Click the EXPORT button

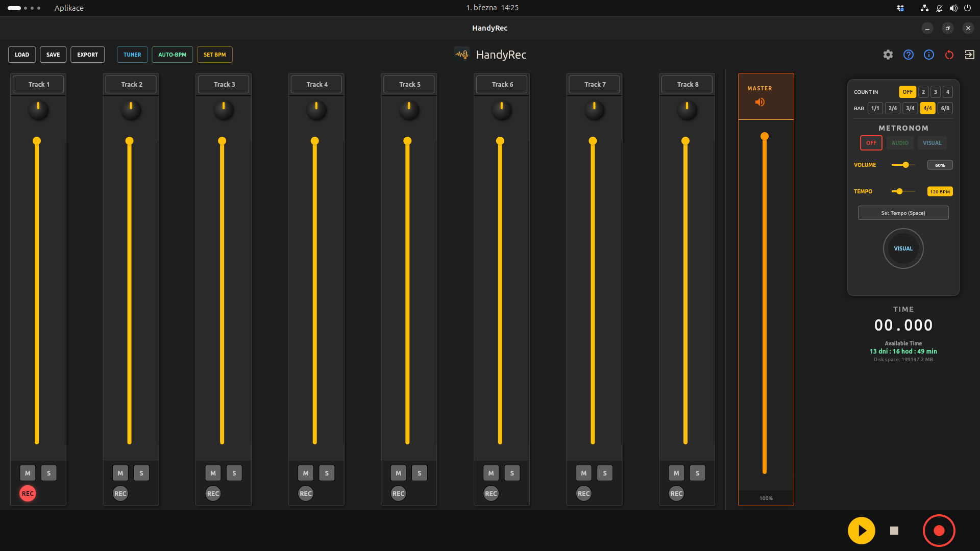point(87,55)
